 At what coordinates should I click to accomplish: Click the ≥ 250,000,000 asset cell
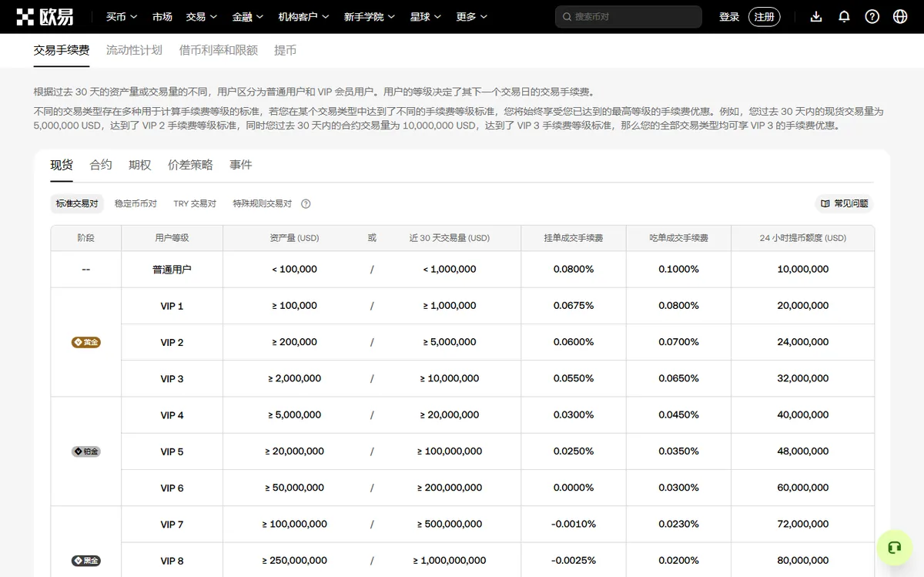[x=294, y=561]
